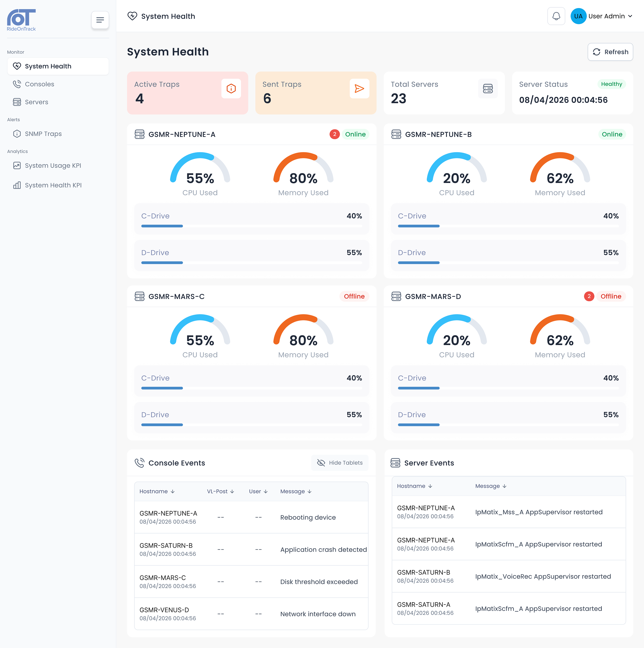This screenshot has width=644, height=648.
Task: Click the server icon beside GSMR-MARS-C card title
Action: point(139,296)
